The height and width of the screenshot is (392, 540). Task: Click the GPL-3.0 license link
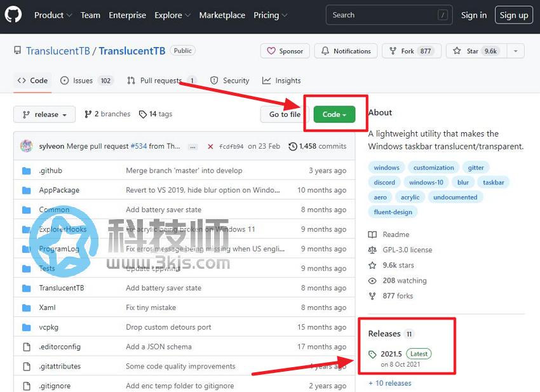407,250
